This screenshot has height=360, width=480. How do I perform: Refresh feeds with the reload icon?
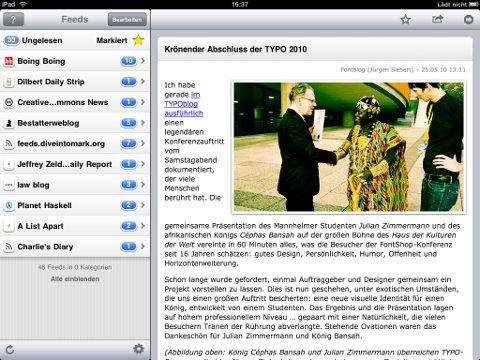10,350
